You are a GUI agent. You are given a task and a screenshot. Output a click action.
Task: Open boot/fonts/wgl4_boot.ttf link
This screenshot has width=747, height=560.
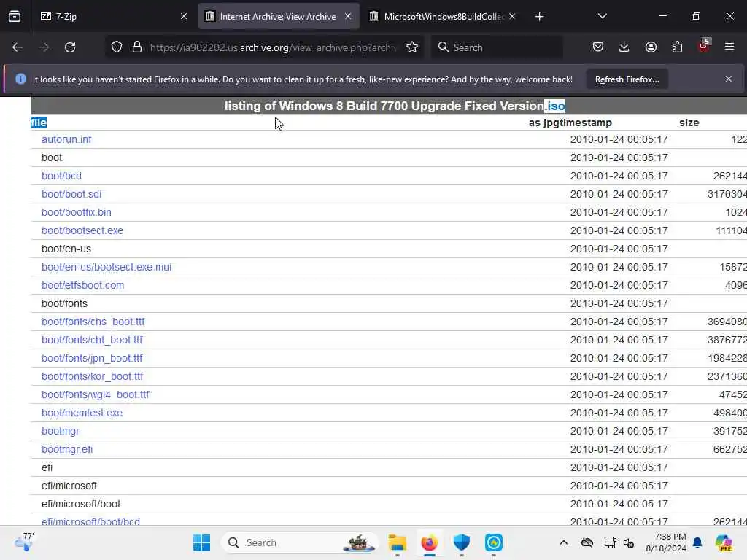(x=96, y=394)
